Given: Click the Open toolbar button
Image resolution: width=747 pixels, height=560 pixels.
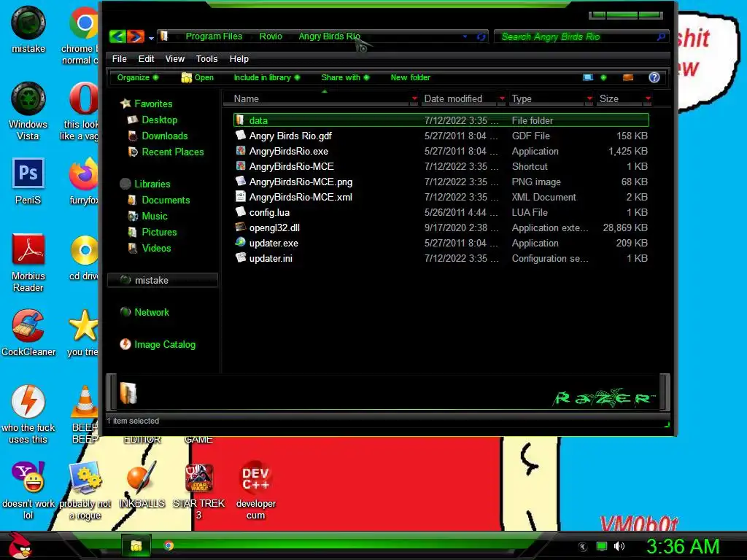Looking at the screenshot, I should coord(198,77).
